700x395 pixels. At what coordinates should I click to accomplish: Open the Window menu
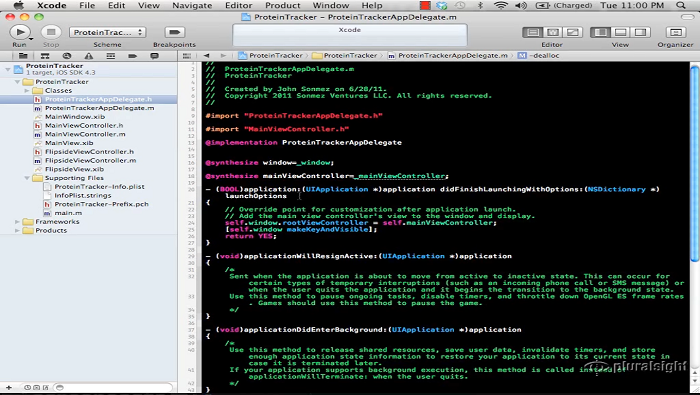(331, 5)
